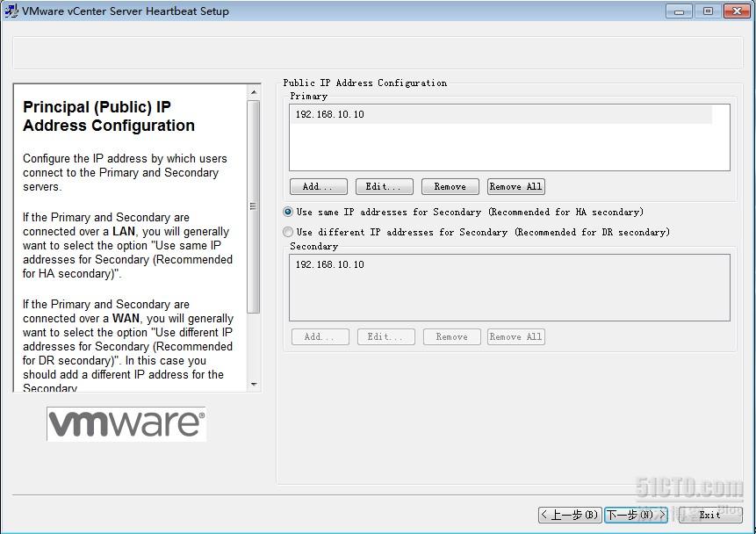The width and height of the screenshot is (756, 534).
Task: Select 192.168.10.10 in the Primary list
Action: (501, 114)
